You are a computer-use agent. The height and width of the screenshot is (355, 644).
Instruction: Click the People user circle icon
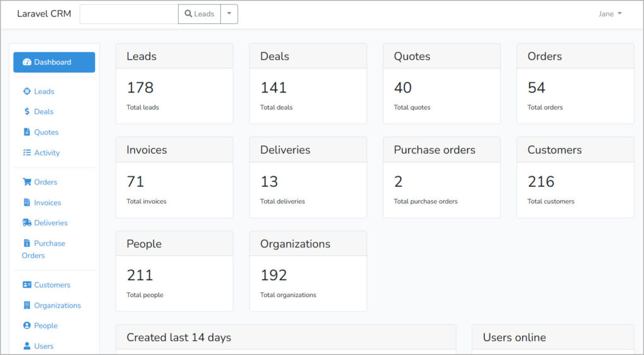tap(26, 325)
